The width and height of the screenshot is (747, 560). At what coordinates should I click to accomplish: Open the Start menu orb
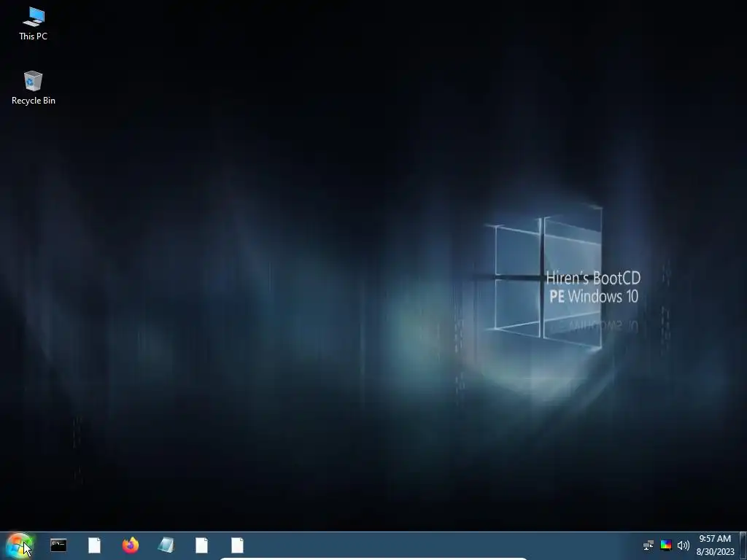pos(19,545)
